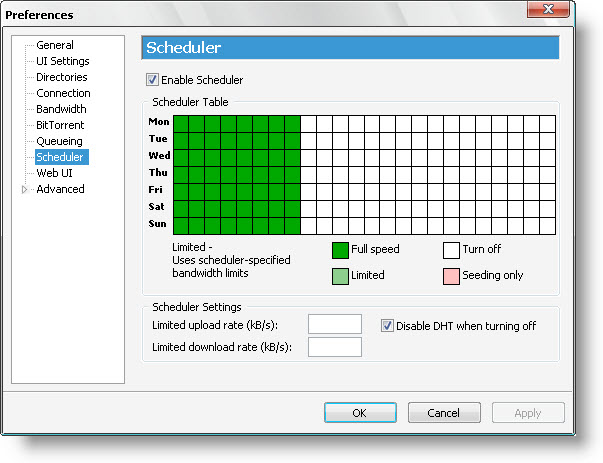Expand the Advanced tree node arrow
The width and height of the screenshot is (603, 463).
click(x=24, y=190)
